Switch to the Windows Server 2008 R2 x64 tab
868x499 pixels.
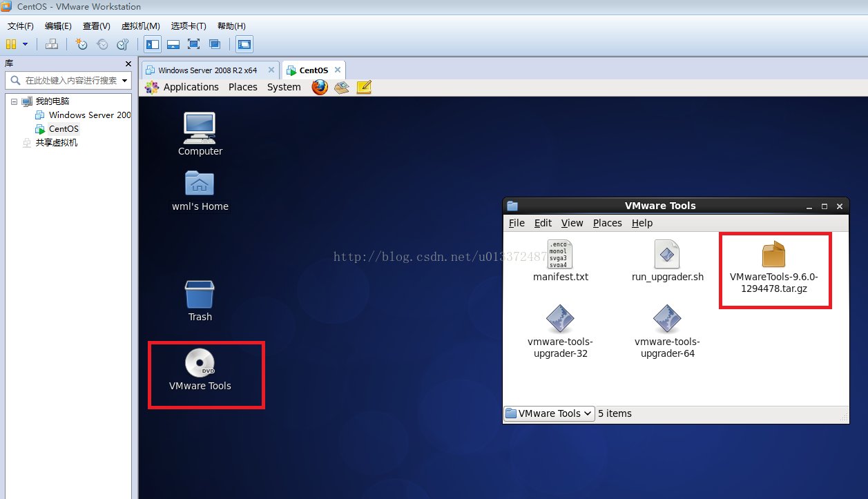click(206, 70)
